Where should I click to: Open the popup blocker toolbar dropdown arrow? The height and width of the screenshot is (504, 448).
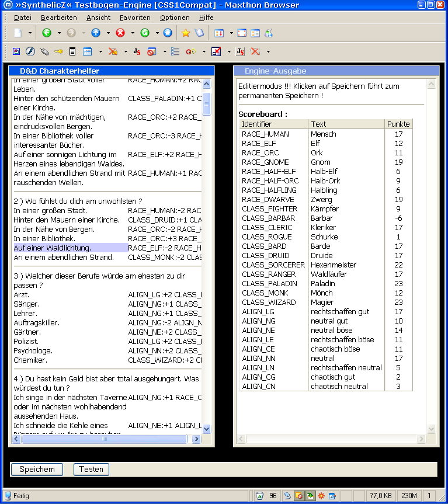tap(165, 51)
